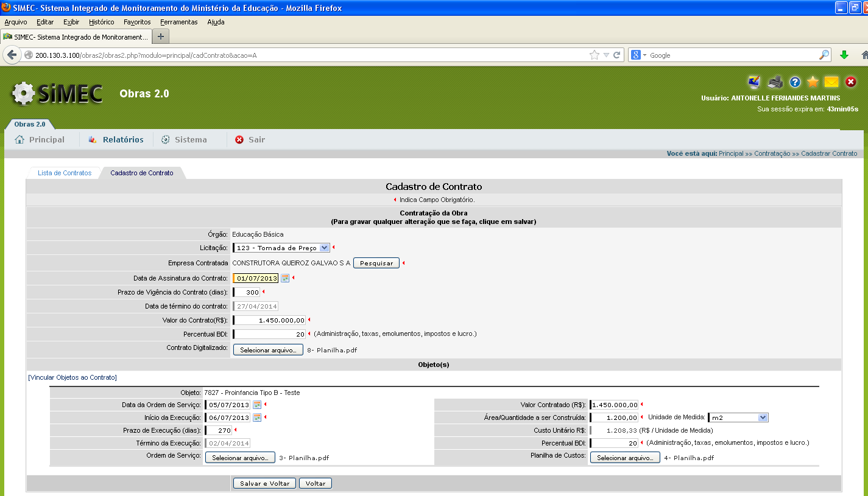Select the SIMEC browser tab
The height and width of the screenshot is (496, 868).
(x=76, y=37)
